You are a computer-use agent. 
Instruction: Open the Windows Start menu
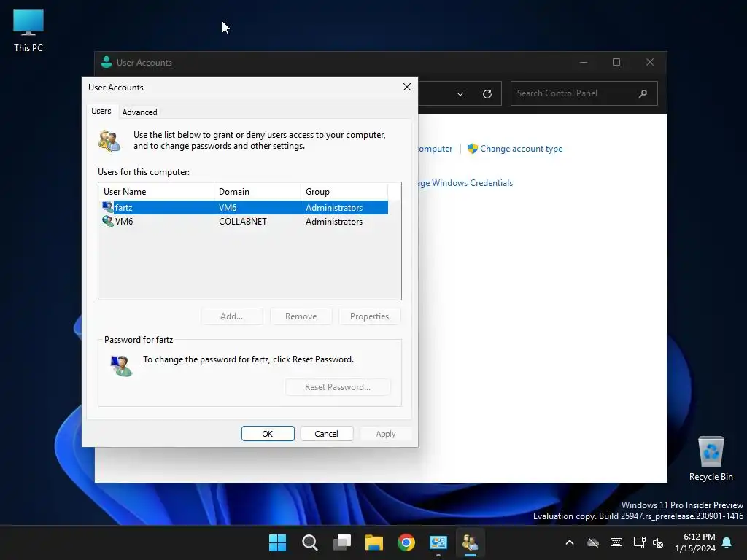tap(277, 542)
